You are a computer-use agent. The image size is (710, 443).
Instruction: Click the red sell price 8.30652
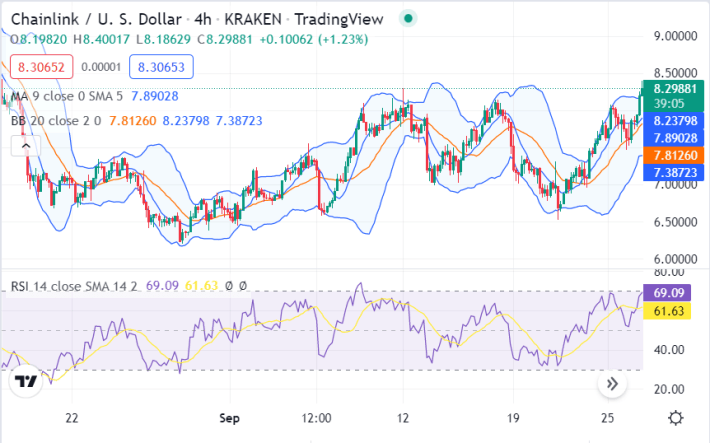tap(41, 67)
